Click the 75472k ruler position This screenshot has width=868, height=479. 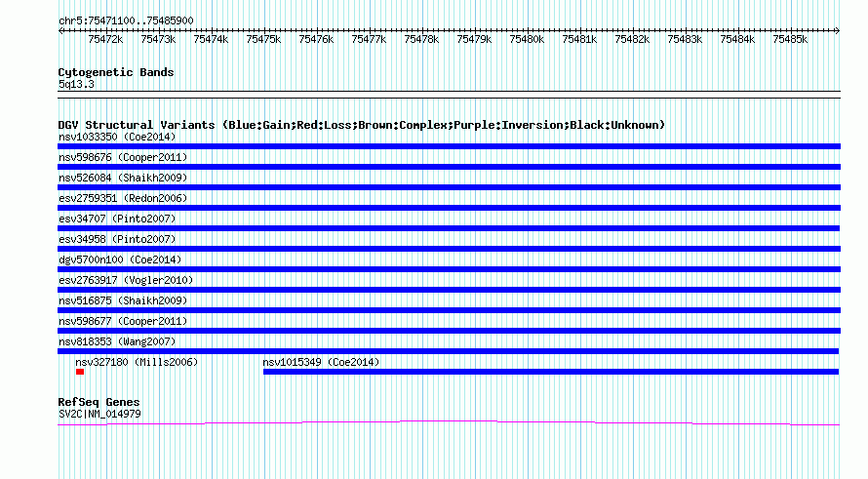[105, 39]
